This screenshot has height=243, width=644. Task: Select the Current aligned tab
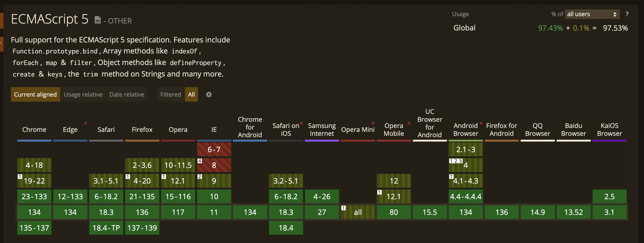click(x=35, y=95)
